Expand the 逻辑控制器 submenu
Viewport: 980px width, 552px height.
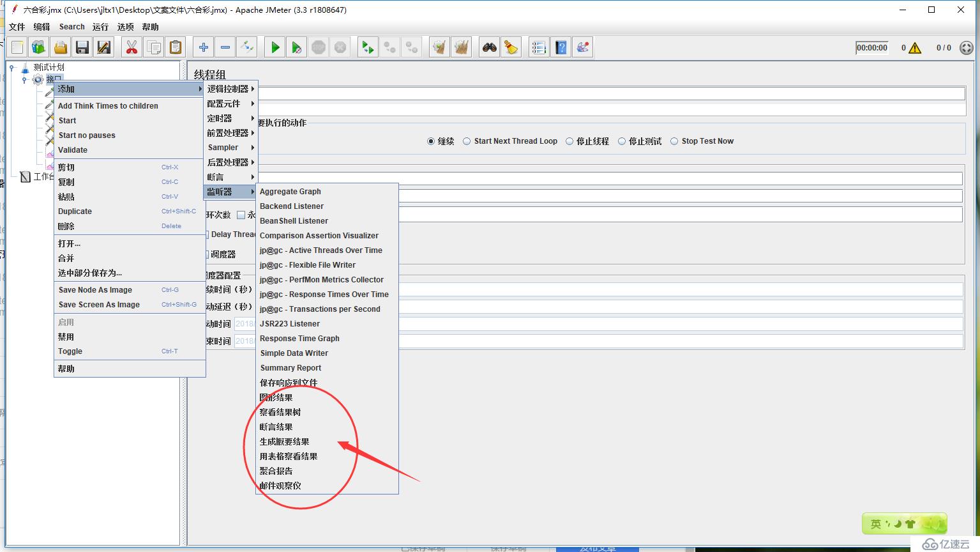tap(230, 89)
